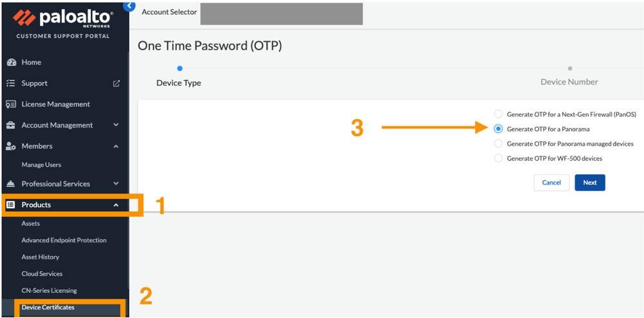Open Support external link icon

(116, 83)
